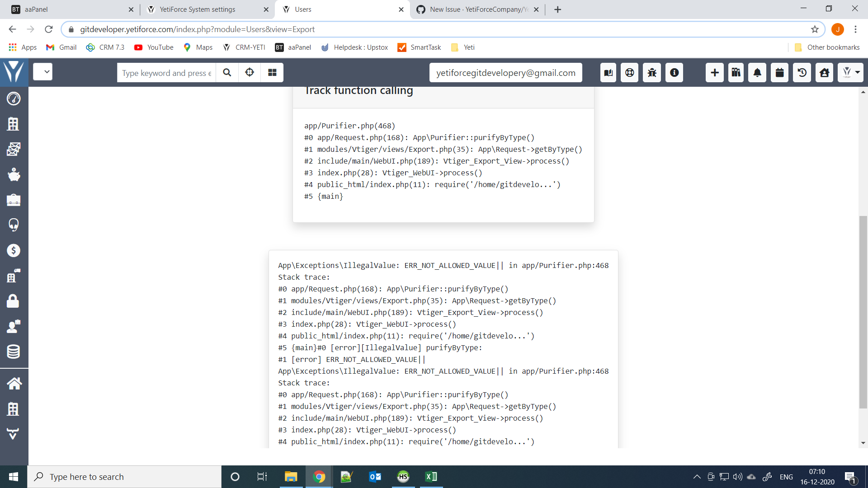Click the email address header button
The height and width of the screenshot is (488, 868).
click(505, 73)
